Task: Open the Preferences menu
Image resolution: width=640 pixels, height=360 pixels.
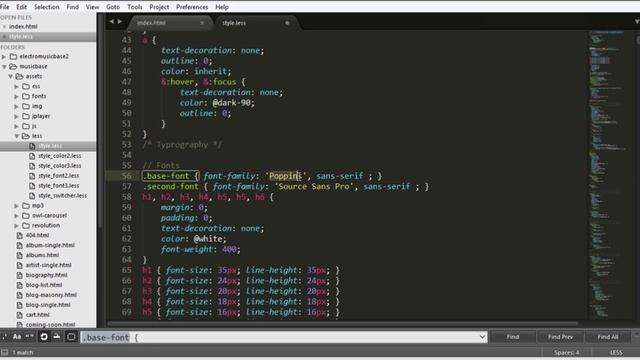Action: 192,7
